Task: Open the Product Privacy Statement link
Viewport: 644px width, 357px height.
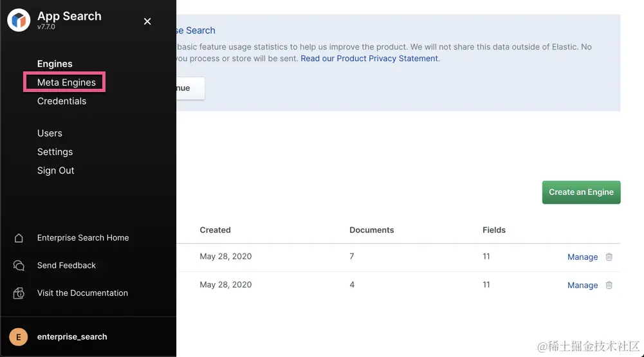Action: pos(369,59)
